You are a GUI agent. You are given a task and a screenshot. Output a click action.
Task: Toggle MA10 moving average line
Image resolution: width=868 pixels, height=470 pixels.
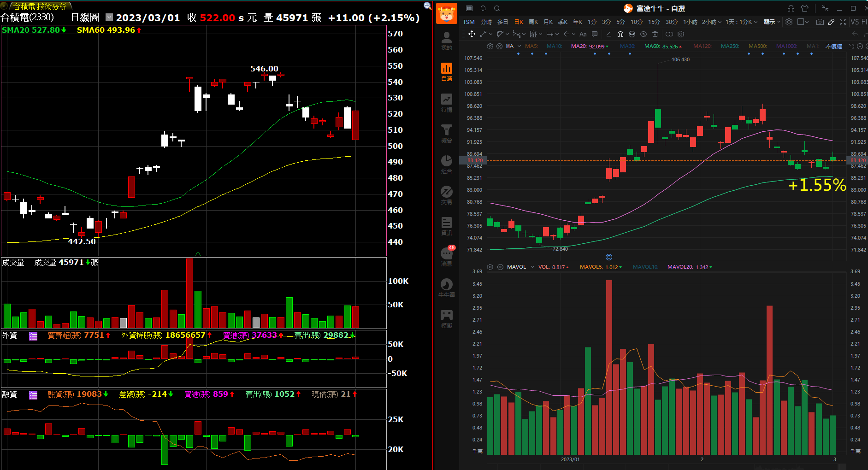point(555,46)
